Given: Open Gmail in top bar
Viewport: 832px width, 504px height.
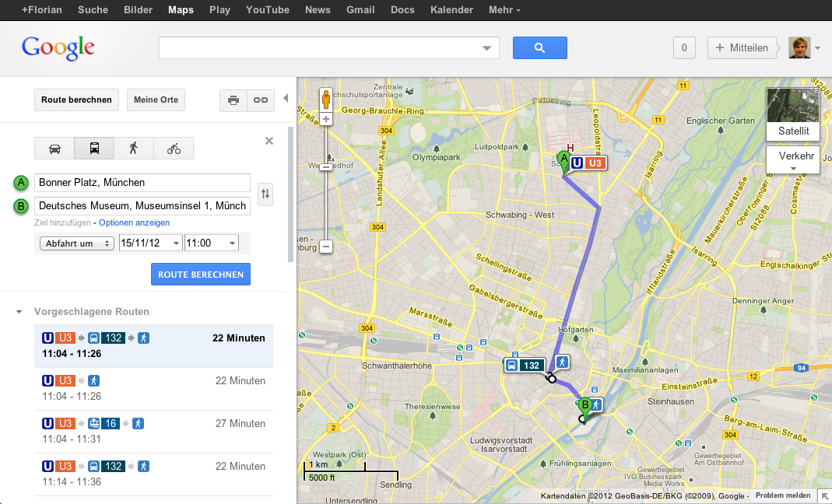Looking at the screenshot, I should [360, 9].
